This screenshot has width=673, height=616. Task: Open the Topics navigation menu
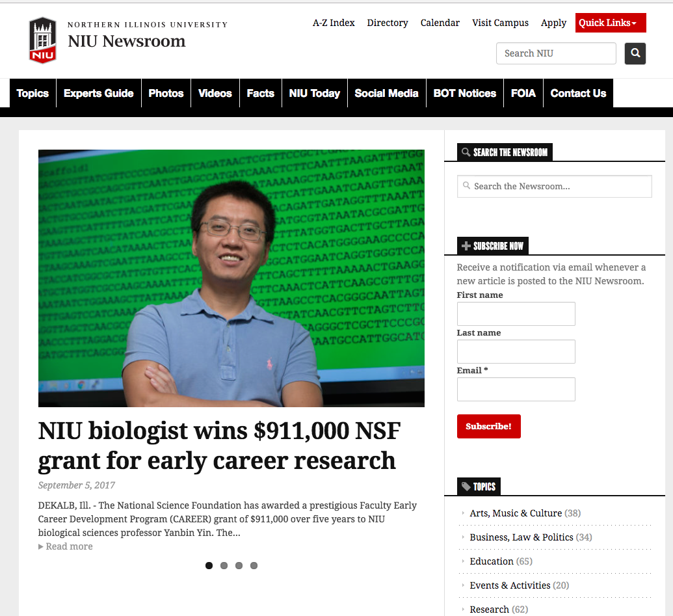pos(33,93)
